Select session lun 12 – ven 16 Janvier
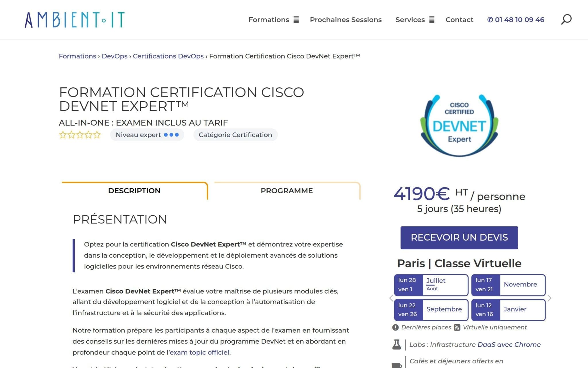Screen dimensions: 588x368 (508, 310)
